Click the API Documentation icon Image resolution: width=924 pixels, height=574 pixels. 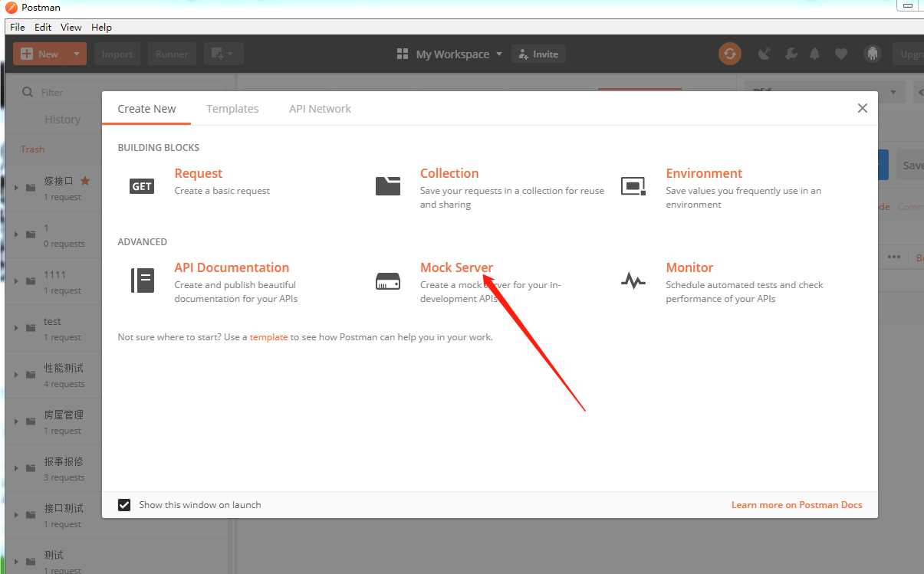click(143, 280)
